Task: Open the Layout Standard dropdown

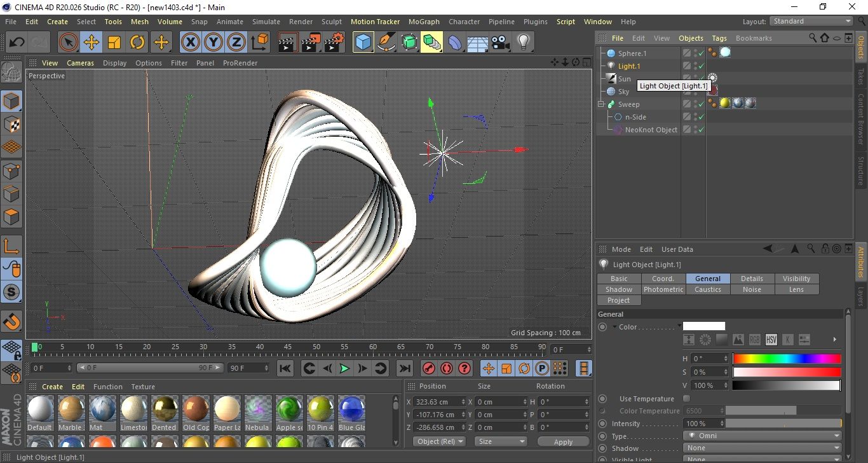Action: [811, 21]
